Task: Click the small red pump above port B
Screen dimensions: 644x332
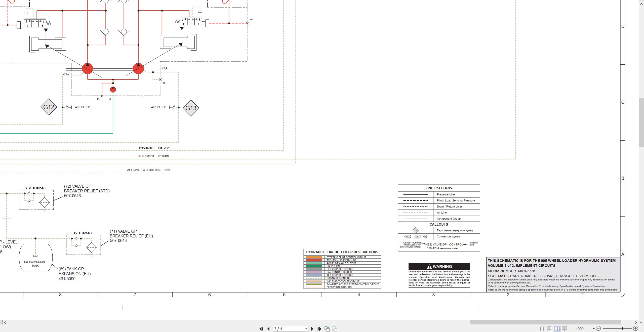Action: point(113,89)
